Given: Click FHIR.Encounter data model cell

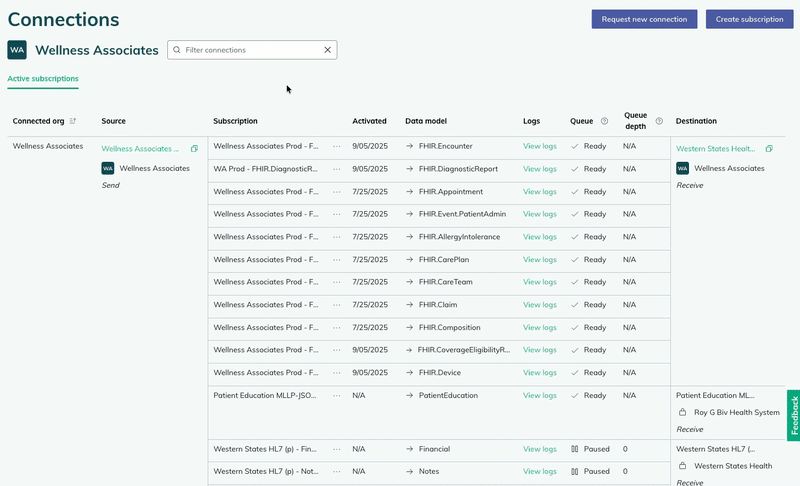Looking at the screenshot, I should [x=445, y=146].
